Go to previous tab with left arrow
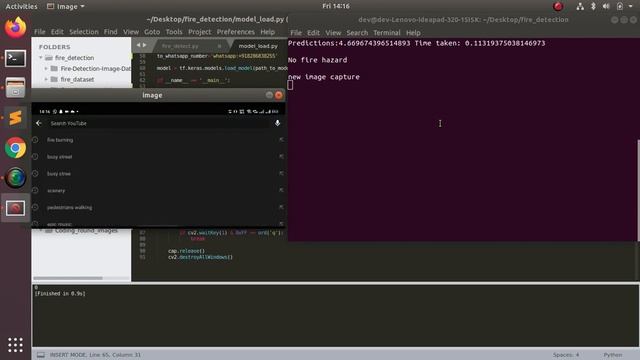The height and width of the screenshot is (360, 640). [138, 45]
